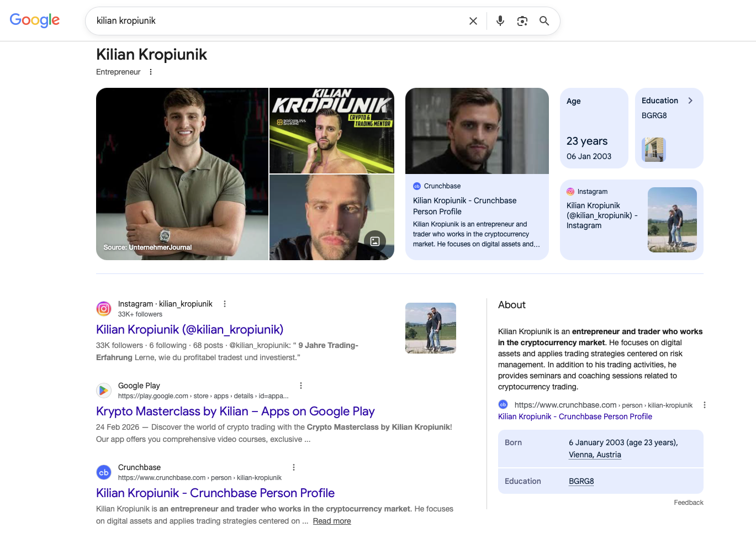Expand Education card with chevron arrow

click(x=690, y=101)
